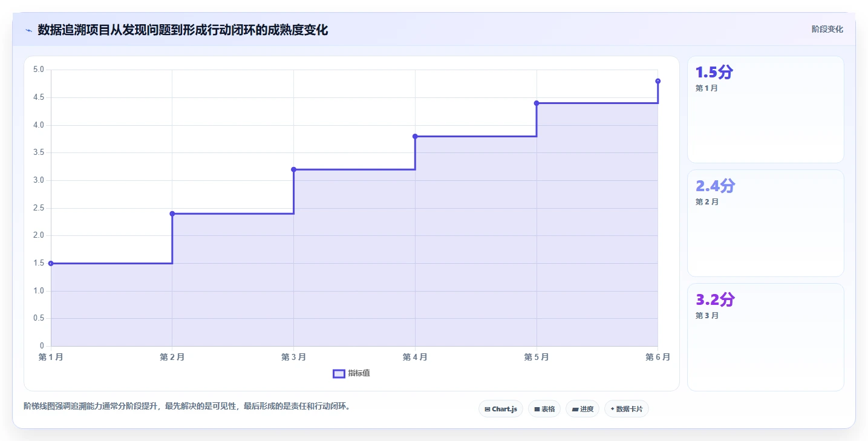868x441 pixels.
Task: Click the 指标值 legend label
Action: (359, 374)
